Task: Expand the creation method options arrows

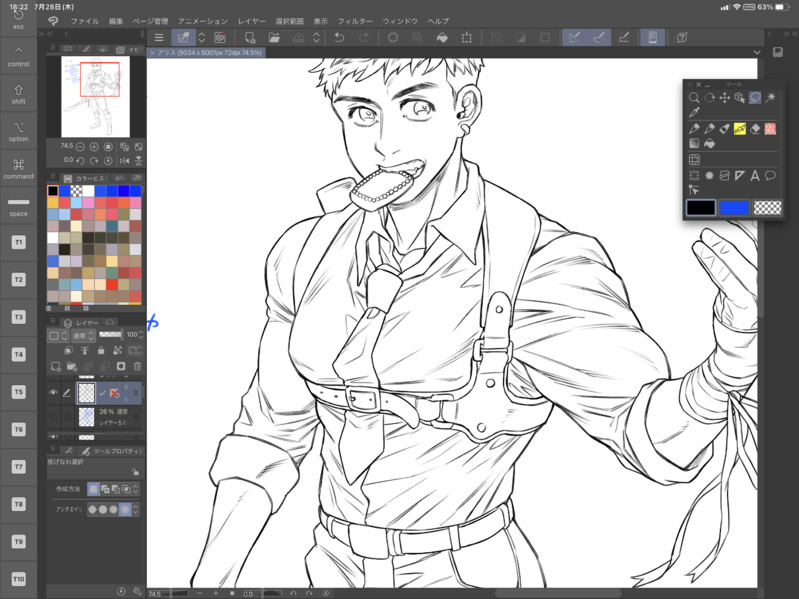Action: tap(136, 489)
